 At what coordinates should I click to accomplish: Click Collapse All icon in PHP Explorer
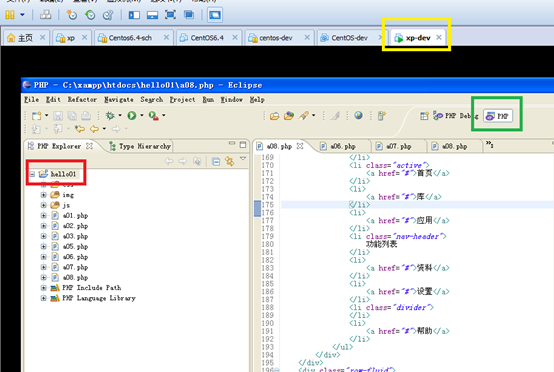tap(216, 161)
